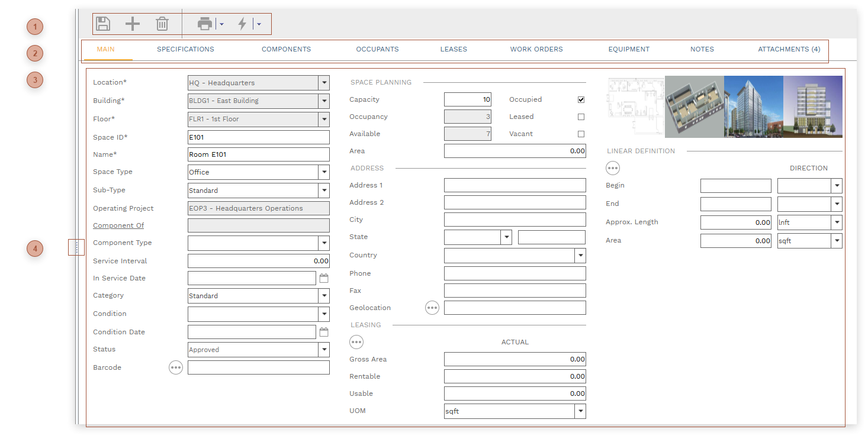Click into the Address 1 field
868x442 pixels.
[515, 185]
